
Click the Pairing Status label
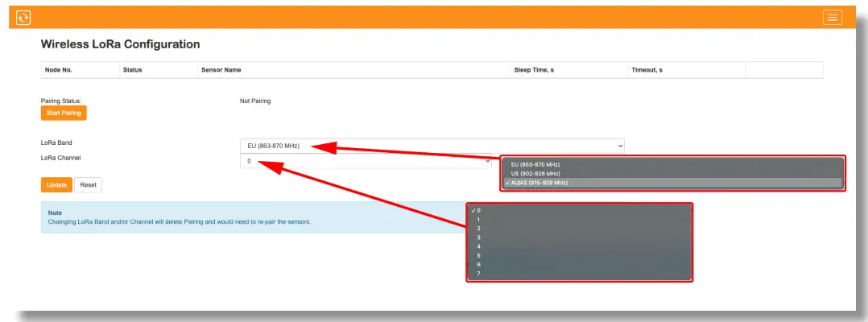click(x=61, y=101)
